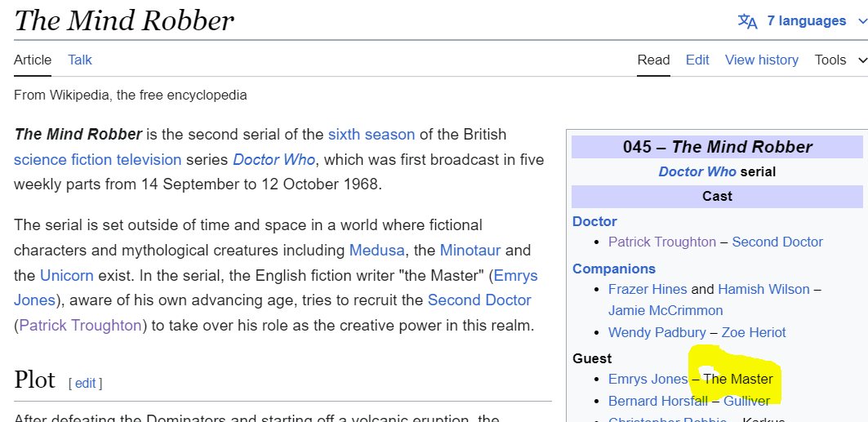Click the translate languages icon
This screenshot has width=868, height=422.
pos(747,21)
